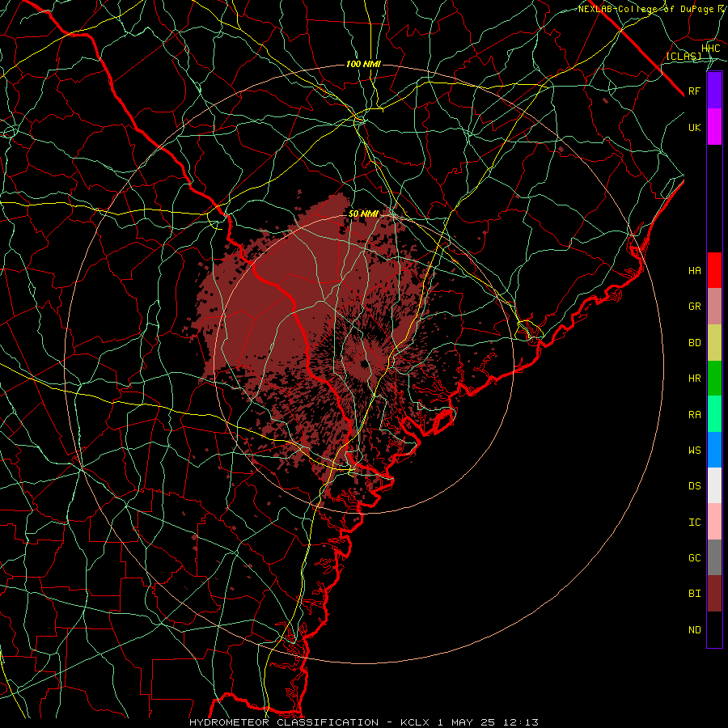Select the IC light-pink legend swatch

(x=714, y=522)
